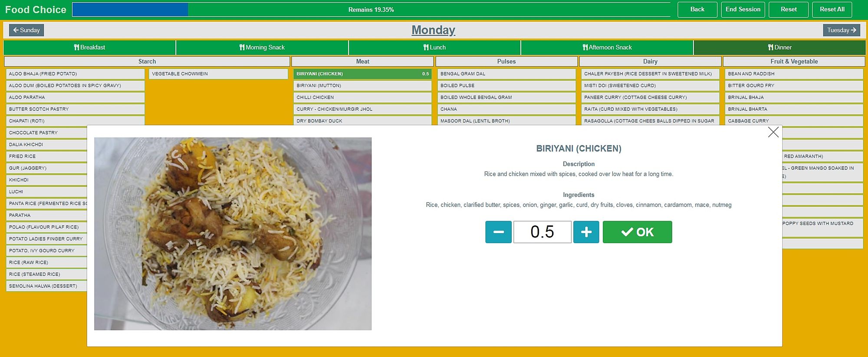Close the Biriyani details popup
The image size is (868, 357).
point(773,132)
